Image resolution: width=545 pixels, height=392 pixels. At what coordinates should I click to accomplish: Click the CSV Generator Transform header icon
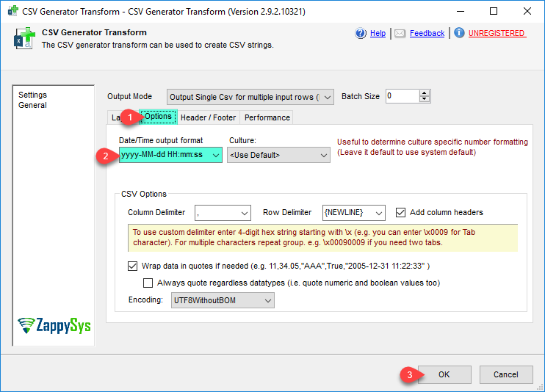point(24,38)
